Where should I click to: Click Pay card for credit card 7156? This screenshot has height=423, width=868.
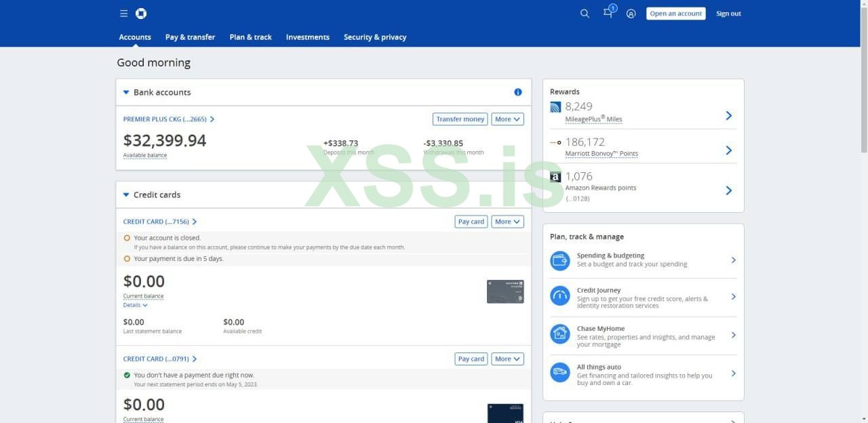(471, 222)
